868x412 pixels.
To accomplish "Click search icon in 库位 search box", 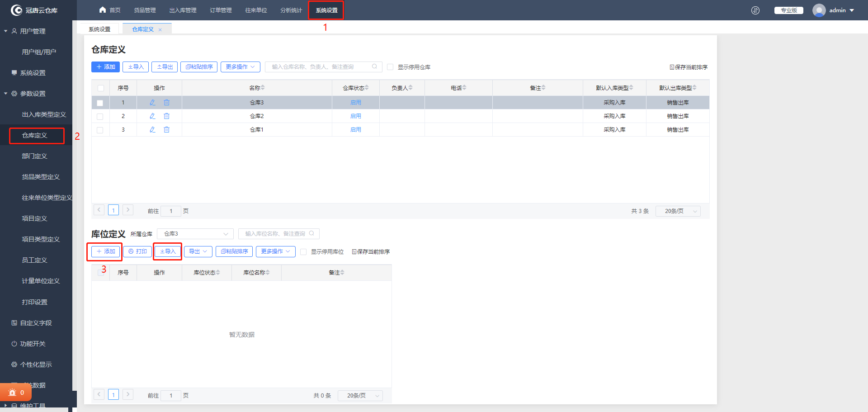I will click(311, 233).
